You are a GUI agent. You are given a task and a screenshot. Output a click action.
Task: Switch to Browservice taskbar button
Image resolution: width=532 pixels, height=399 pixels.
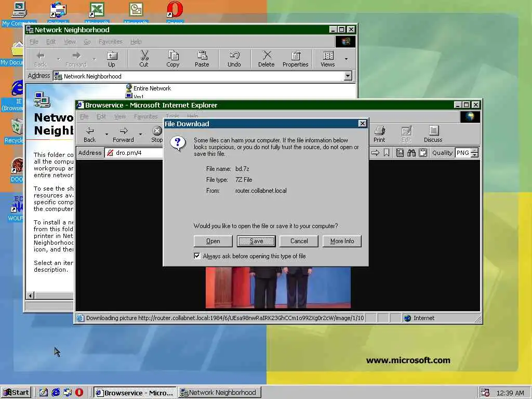pos(135,393)
